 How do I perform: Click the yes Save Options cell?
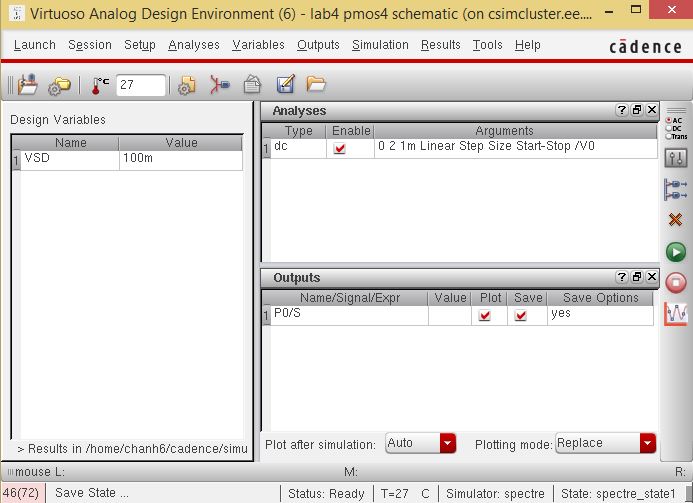click(600, 315)
